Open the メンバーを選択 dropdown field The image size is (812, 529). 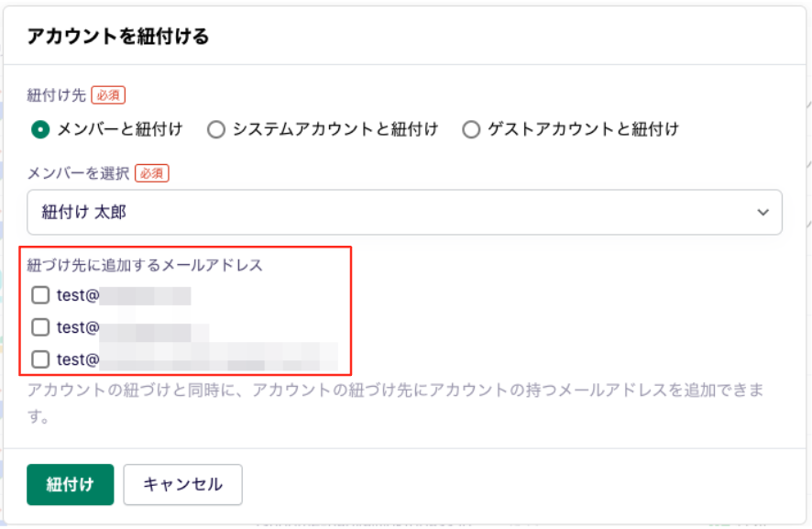[x=404, y=212]
